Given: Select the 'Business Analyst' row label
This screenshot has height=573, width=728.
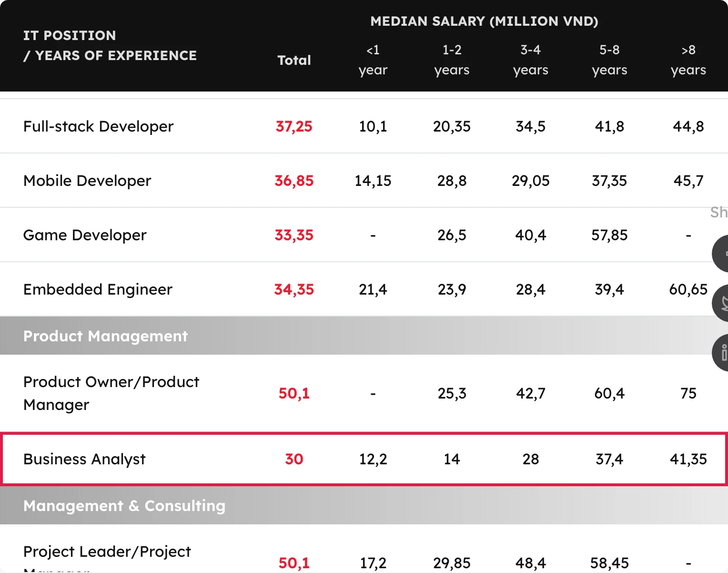Looking at the screenshot, I should point(84,459).
